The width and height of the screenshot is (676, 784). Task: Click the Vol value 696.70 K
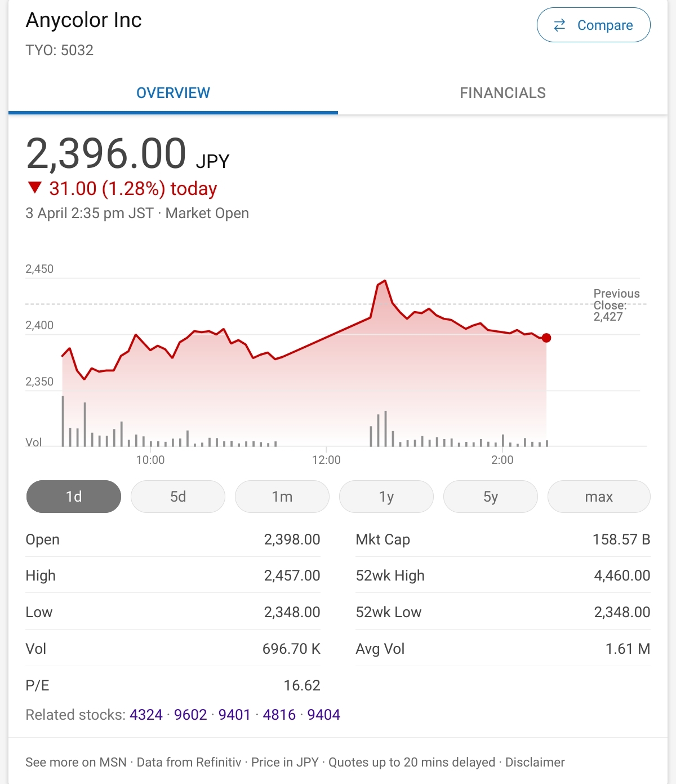point(291,649)
